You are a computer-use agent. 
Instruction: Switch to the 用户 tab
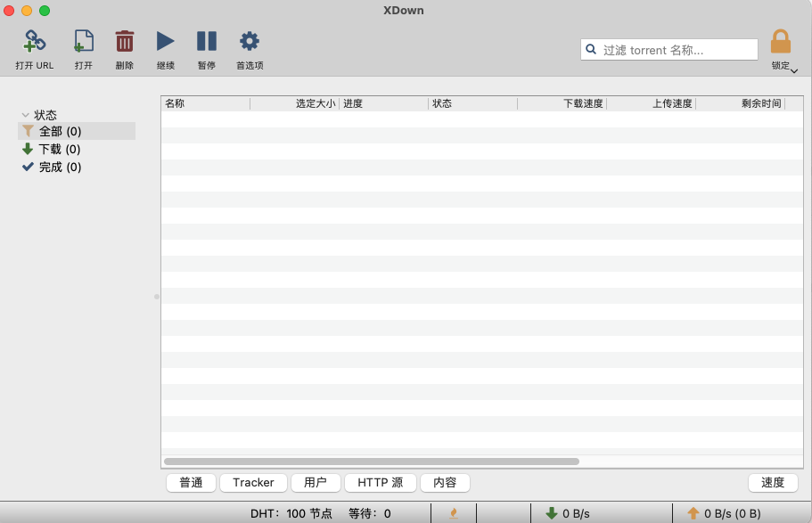pyautogui.click(x=316, y=483)
